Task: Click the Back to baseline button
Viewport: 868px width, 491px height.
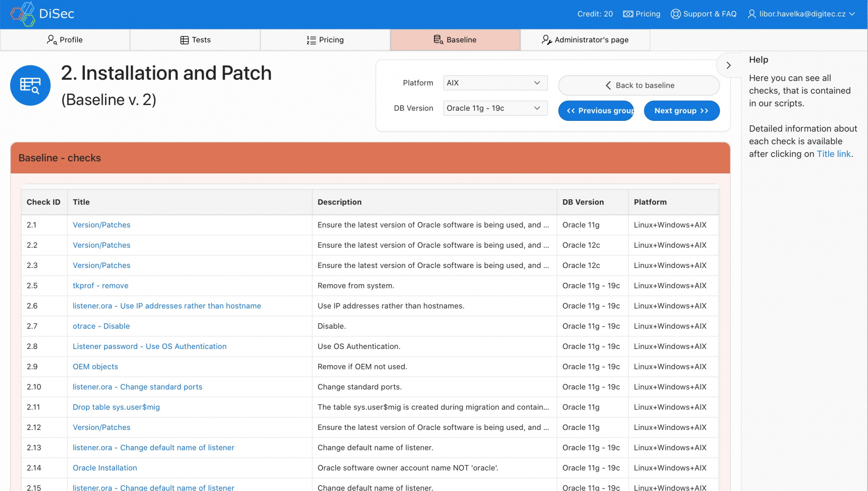Action: (x=639, y=85)
